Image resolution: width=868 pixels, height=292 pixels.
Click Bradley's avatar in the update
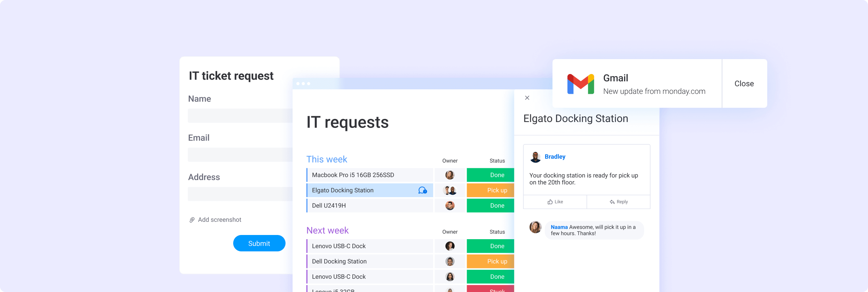point(535,157)
